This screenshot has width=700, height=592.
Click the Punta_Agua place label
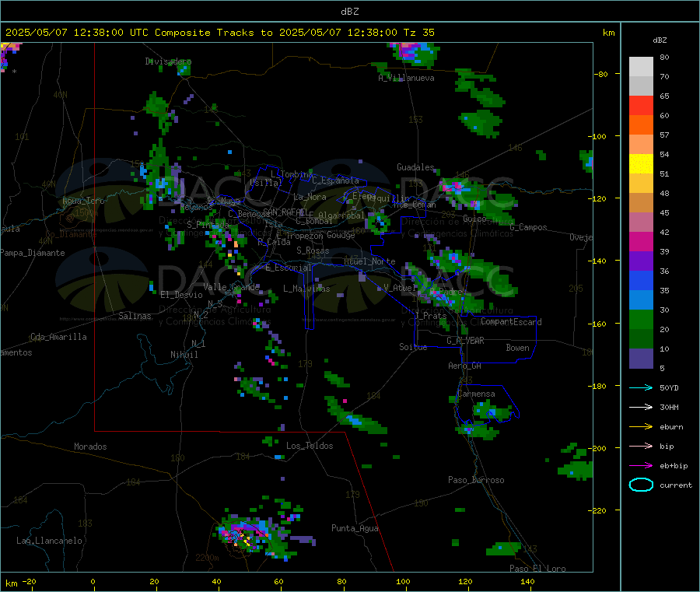click(x=355, y=528)
